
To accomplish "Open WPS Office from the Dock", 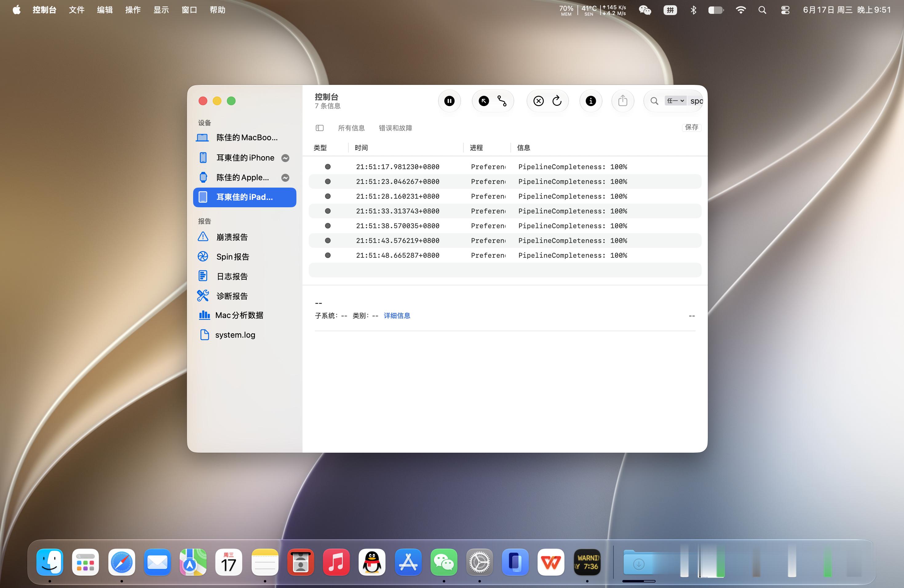I will [x=551, y=562].
